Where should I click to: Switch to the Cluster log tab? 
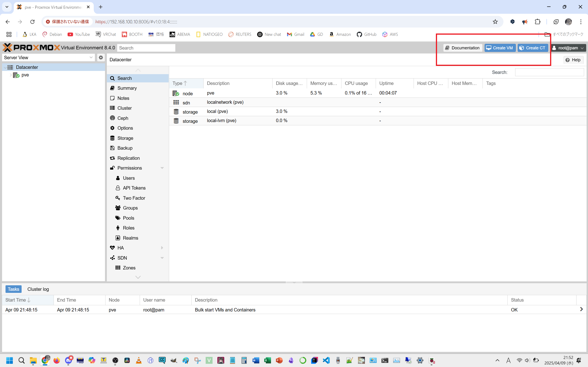click(x=38, y=289)
